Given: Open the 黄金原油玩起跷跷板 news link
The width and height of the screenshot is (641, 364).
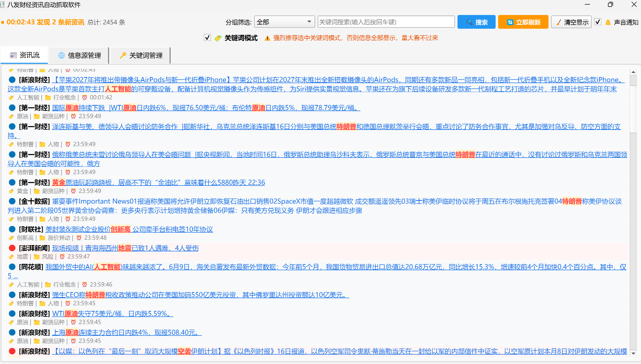Looking at the screenshot, I should (158, 183).
